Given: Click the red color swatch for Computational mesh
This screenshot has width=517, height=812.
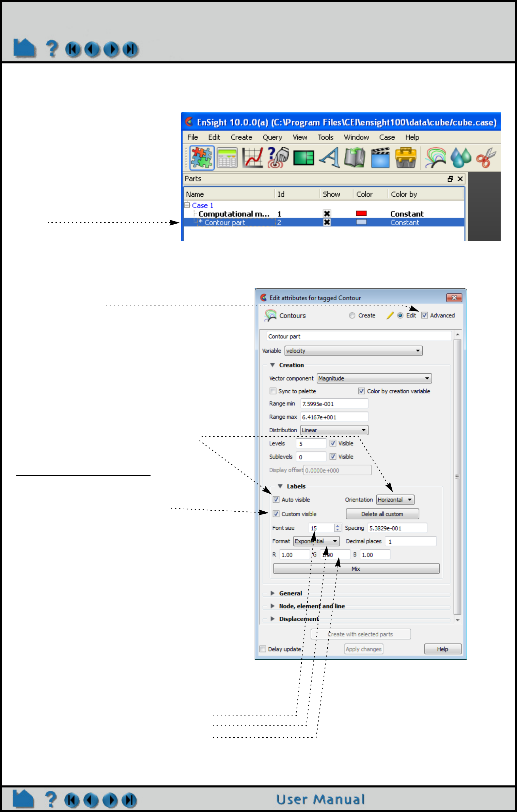Looking at the screenshot, I should click(x=361, y=213).
